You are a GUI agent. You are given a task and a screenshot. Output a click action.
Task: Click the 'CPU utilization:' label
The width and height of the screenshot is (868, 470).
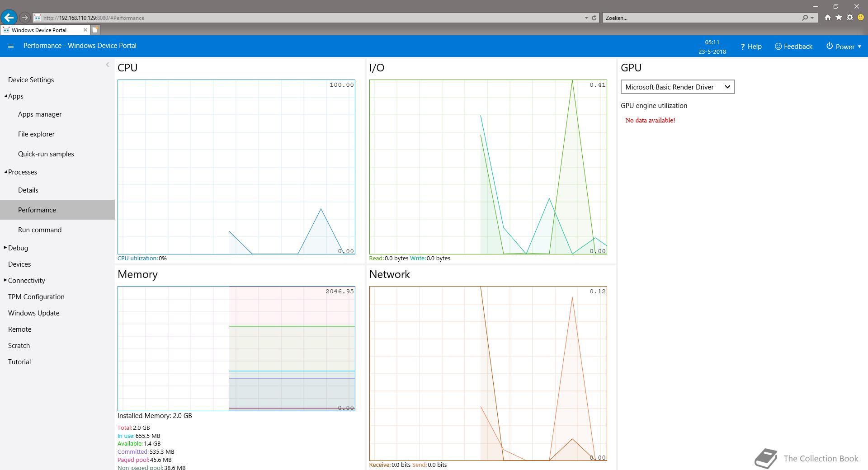click(x=138, y=258)
